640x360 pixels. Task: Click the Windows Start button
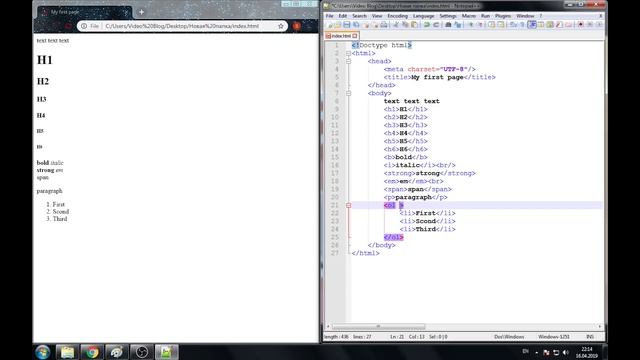point(42,352)
